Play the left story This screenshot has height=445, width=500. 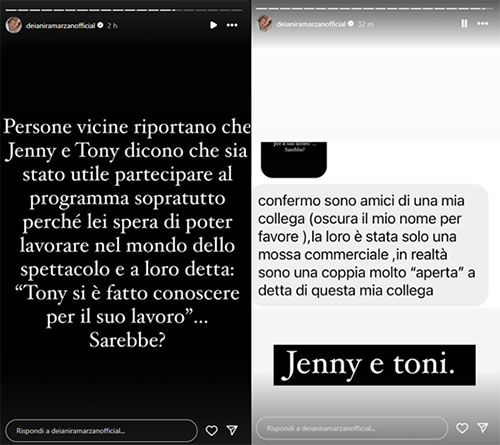point(213,25)
